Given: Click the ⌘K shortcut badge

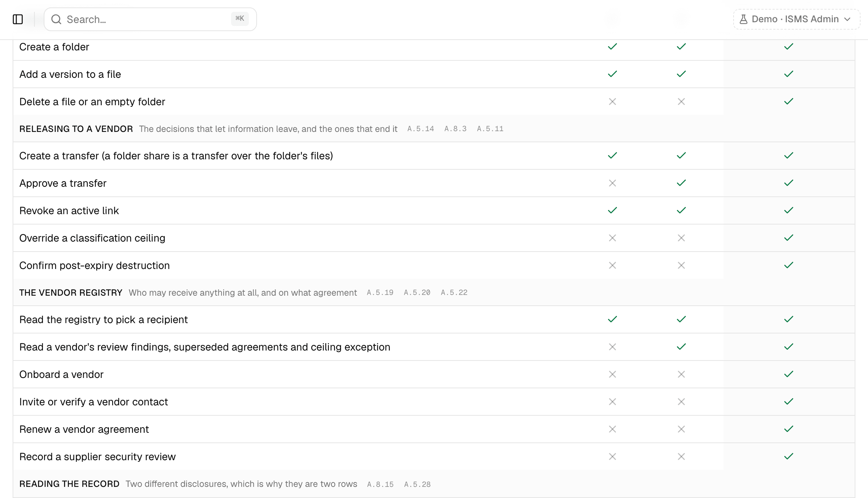Looking at the screenshot, I should 240,19.
